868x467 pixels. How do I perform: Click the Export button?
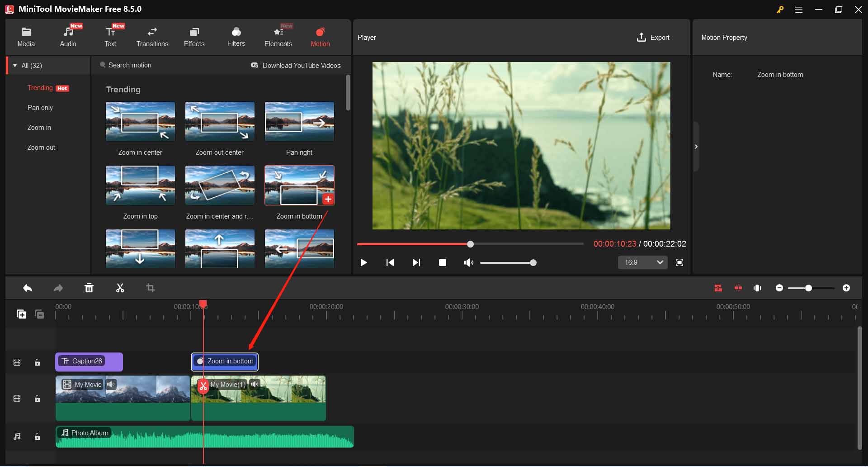[653, 37]
